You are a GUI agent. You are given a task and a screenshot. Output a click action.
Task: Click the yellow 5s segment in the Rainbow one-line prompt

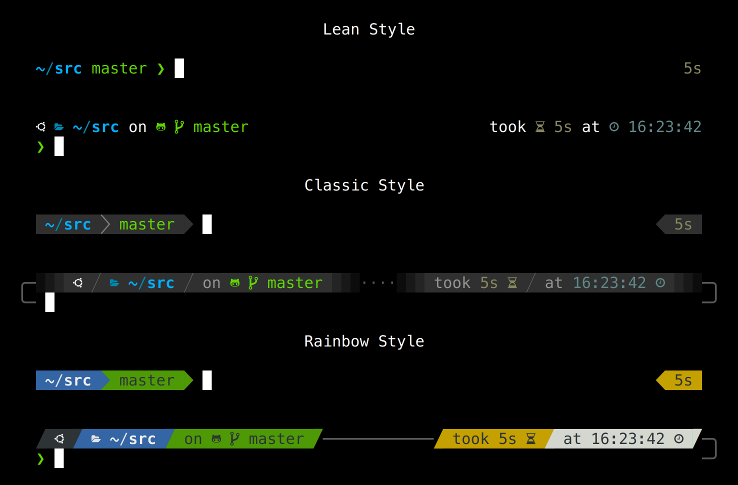[682, 380]
